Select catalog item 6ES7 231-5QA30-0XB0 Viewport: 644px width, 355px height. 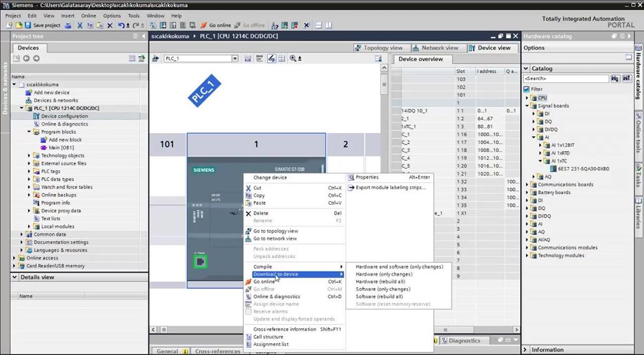583,169
